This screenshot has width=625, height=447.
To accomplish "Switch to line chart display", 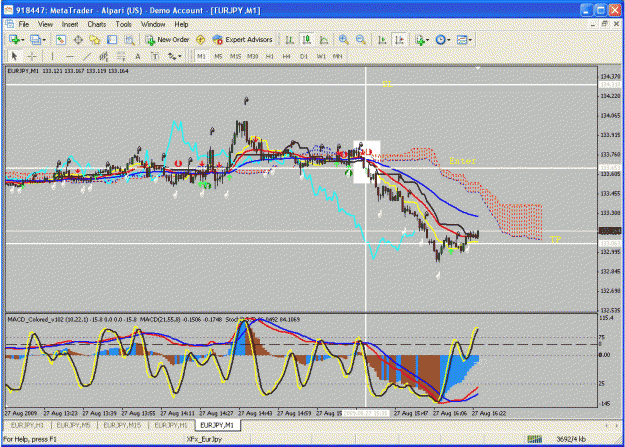I will pos(324,39).
